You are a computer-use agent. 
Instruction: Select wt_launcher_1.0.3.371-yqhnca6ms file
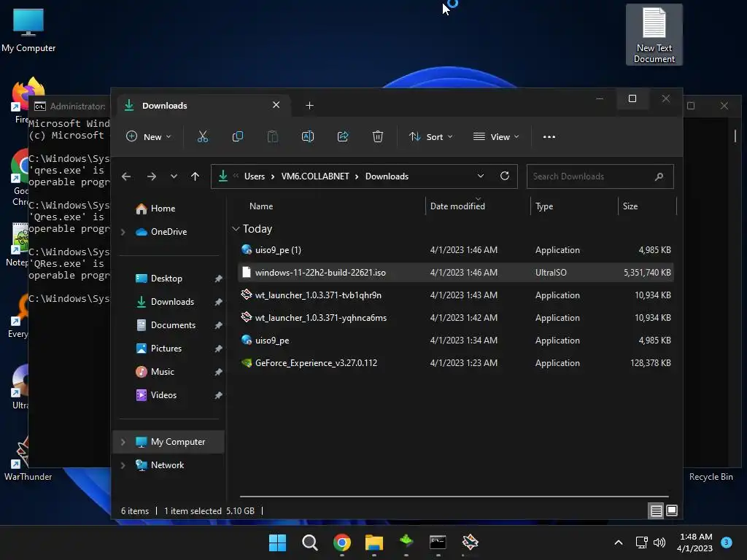click(455, 318)
